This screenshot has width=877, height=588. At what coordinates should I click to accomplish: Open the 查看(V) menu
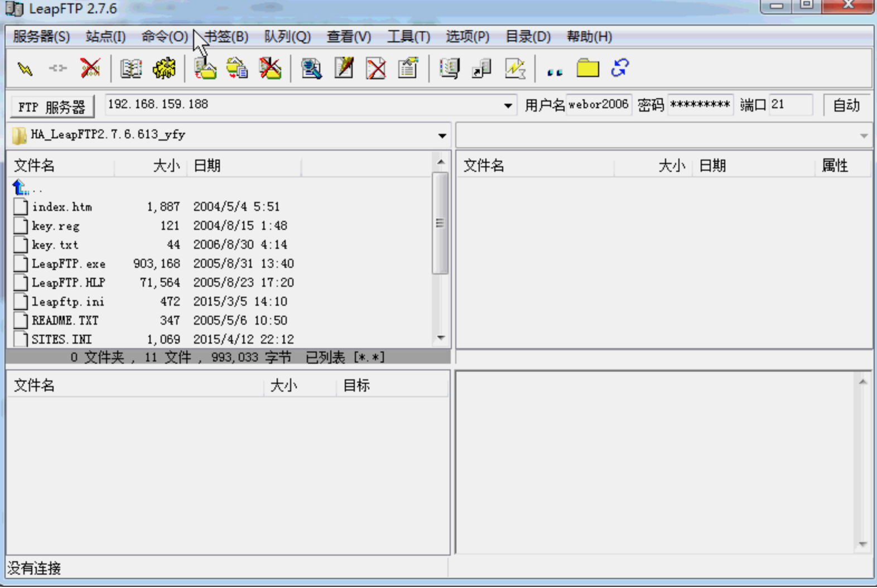(349, 37)
